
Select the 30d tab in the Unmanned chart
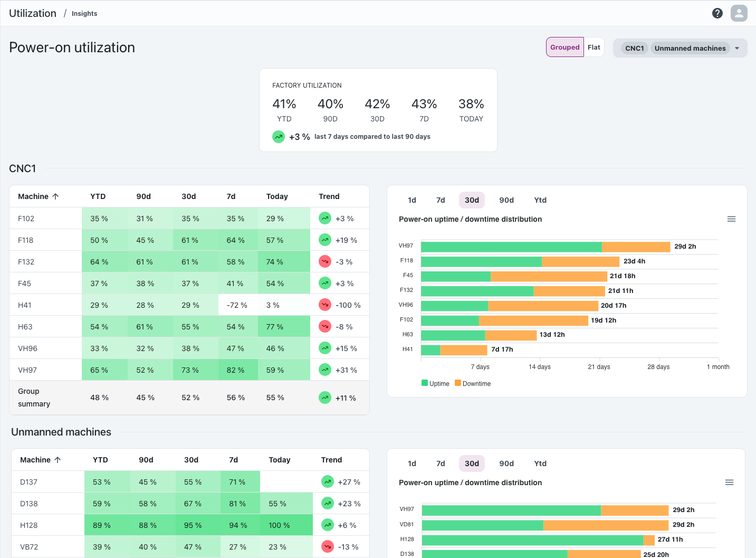[472, 464]
